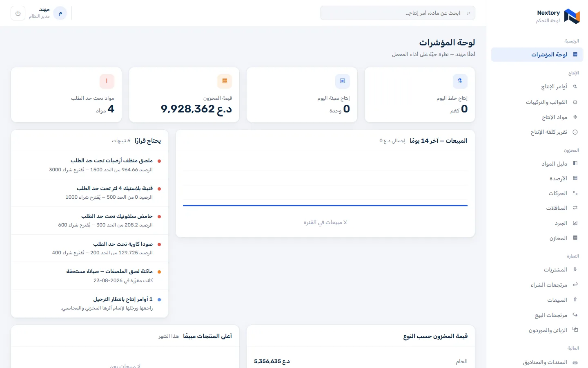Open alert صودا كاوية تحت حد الطلب
588x368 pixels.
[x=90, y=248]
